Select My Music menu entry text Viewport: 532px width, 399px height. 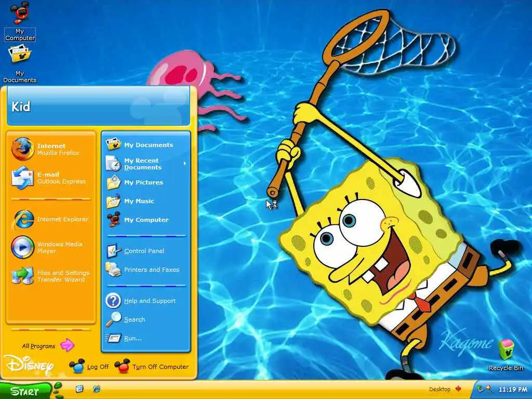click(139, 201)
